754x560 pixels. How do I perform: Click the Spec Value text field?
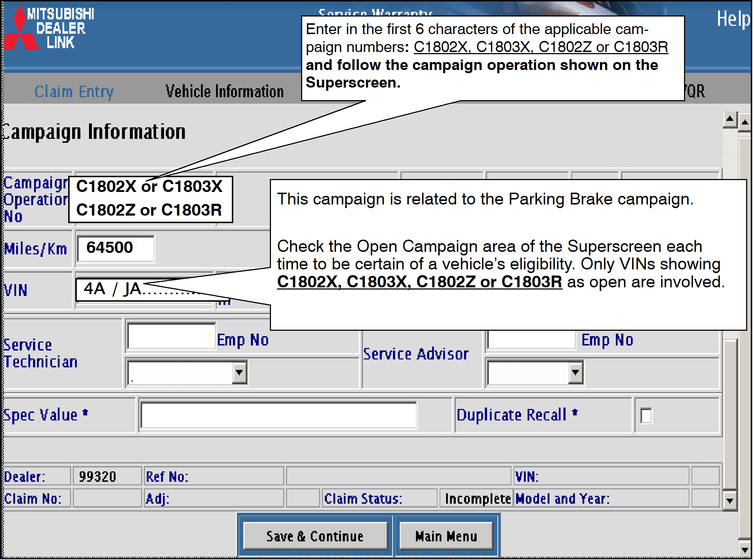278,415
